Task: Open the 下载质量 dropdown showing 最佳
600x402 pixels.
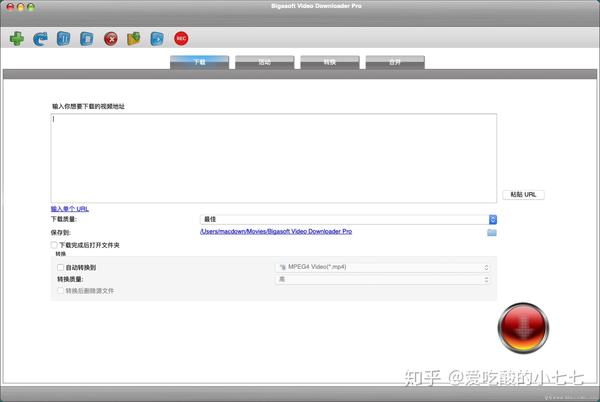Action: tap(349, 219)
